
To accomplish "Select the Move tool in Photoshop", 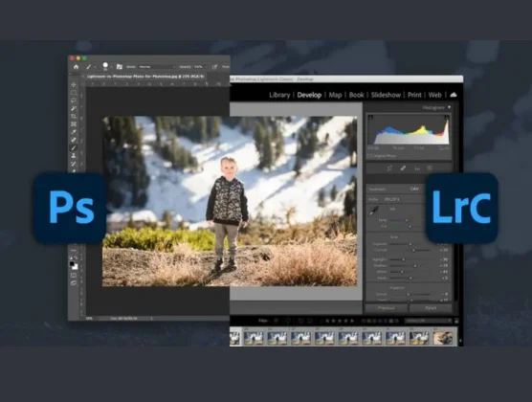I will (x=74, y=85).
